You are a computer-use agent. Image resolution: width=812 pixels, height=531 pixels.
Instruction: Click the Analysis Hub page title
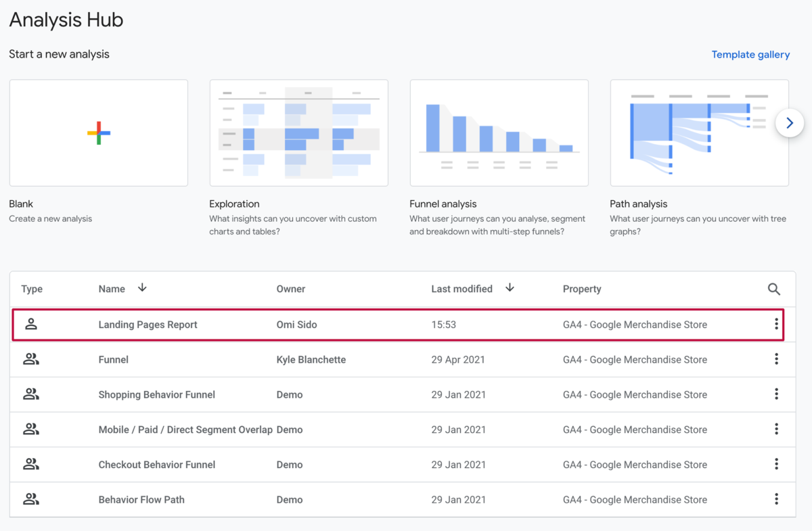pyautogui.click(x=66, y=20)
